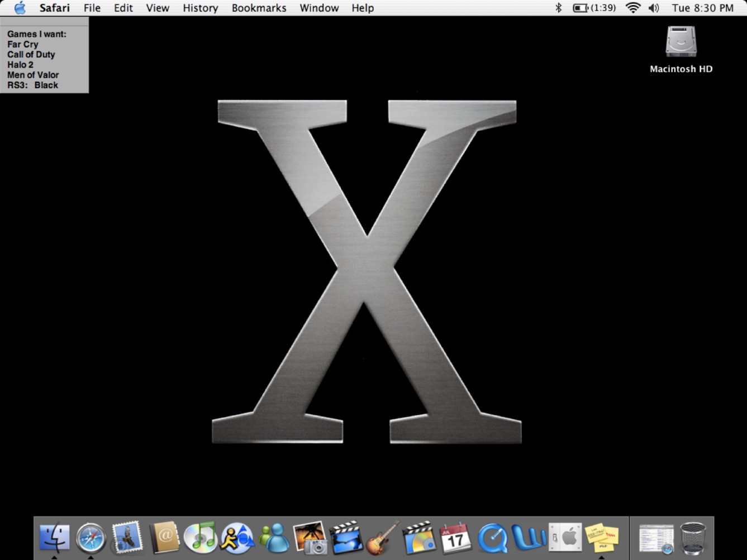Launch iDVD from the Dock
Screen dimensions: 747x560
[419, 538]
